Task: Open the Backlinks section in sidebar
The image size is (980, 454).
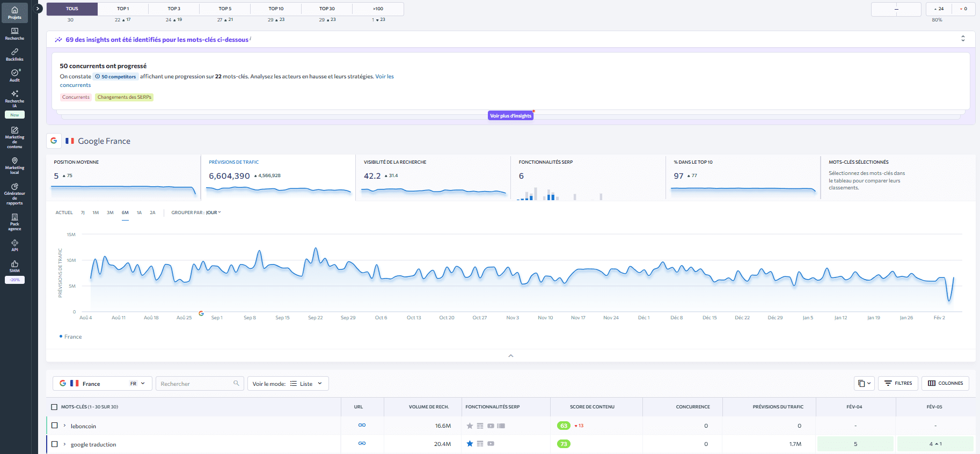Action: click(14, 54)
